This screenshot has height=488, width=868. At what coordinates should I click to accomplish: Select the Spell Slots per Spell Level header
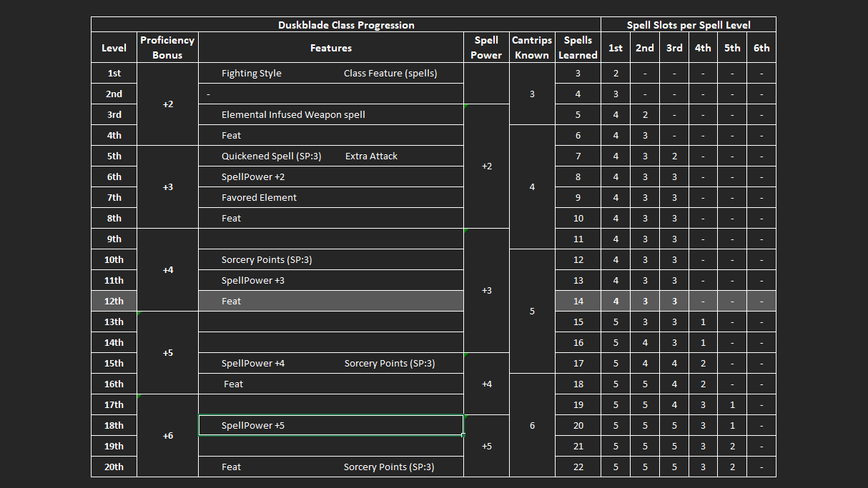tap(688, 25)
